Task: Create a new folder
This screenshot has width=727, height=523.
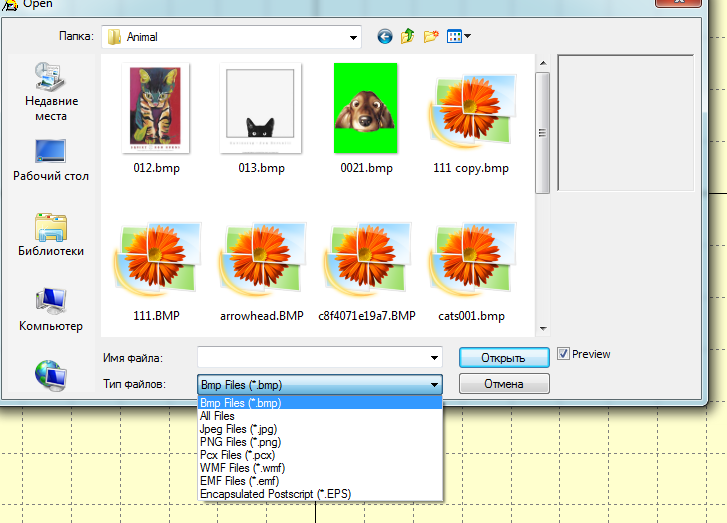Action: click(431, 36)
